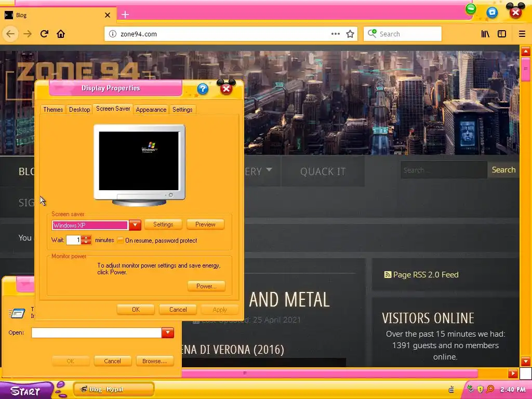Image resolution: width=532 pixels, height=399 pixels.
Task: Click the Run dialog program icon
Action: tap(17, 313)
